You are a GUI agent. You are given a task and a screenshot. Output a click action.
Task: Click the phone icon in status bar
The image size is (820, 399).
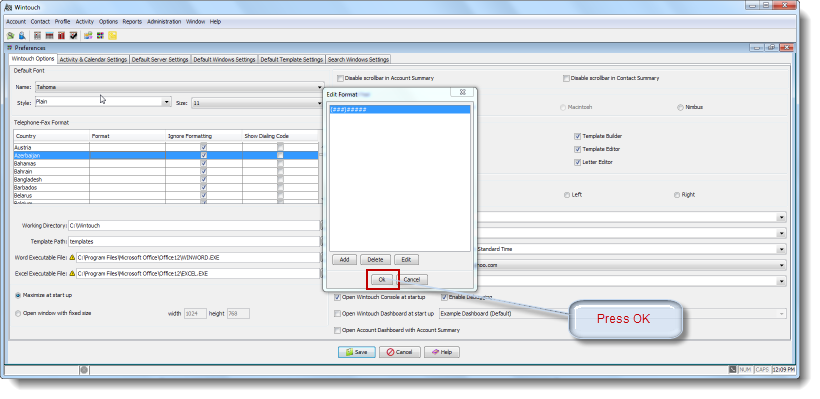[x=733, y=370]
